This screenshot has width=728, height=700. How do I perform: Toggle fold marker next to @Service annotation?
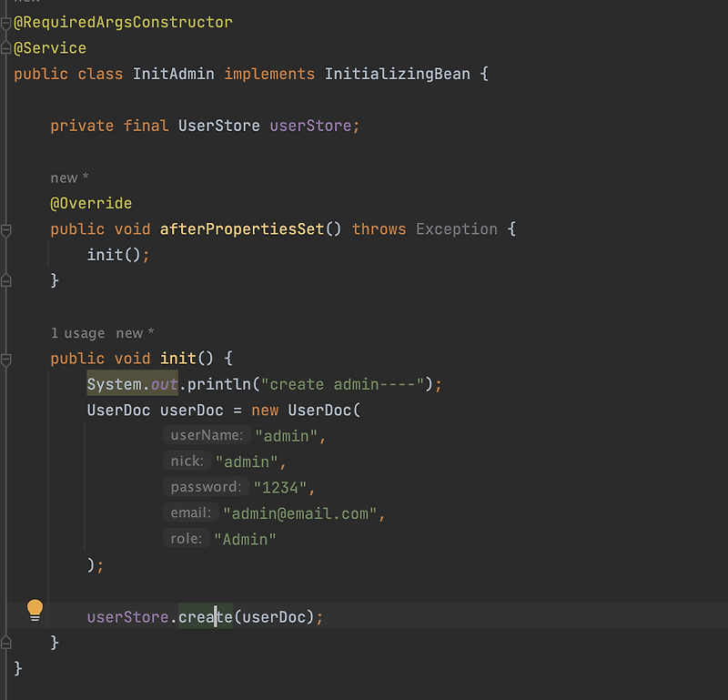pos(5,48)
